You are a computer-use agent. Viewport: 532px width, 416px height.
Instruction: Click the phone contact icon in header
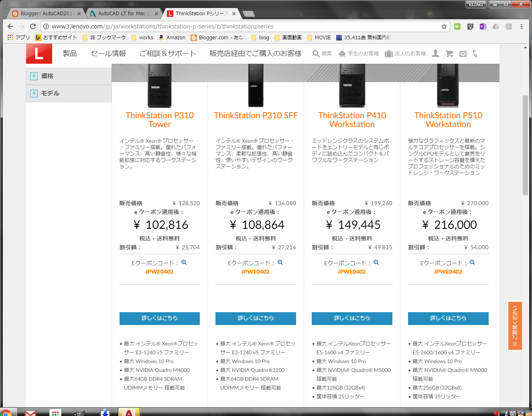475,54
